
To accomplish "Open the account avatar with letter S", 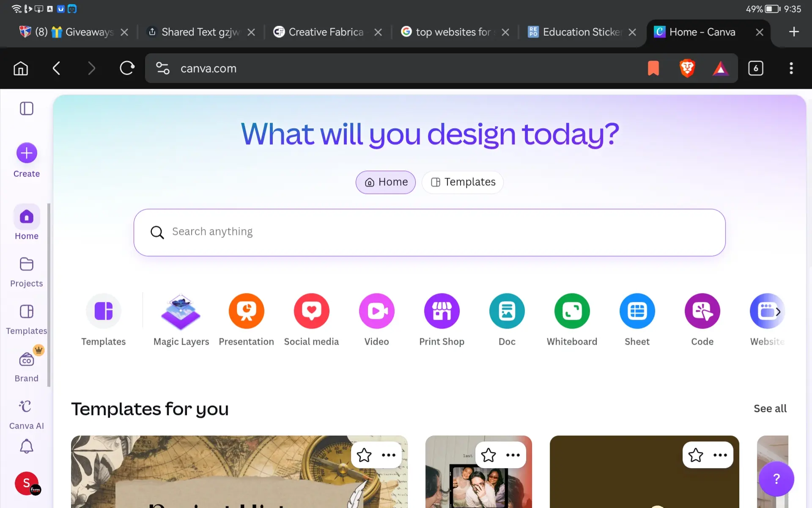I will (27, 483).
